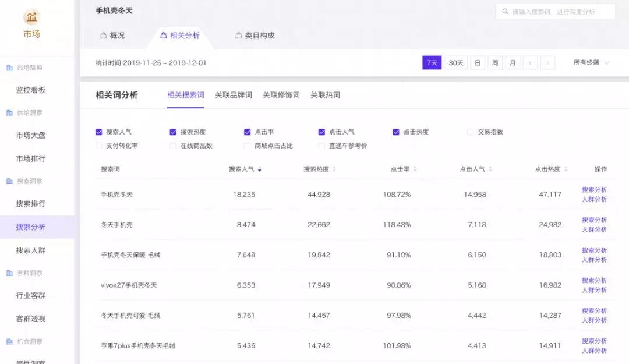Image resolution: width=629 pixels, height=364 pixels.
Task: Enable the 支付转化率 checkbox
Action: click(x=98, y=146)
